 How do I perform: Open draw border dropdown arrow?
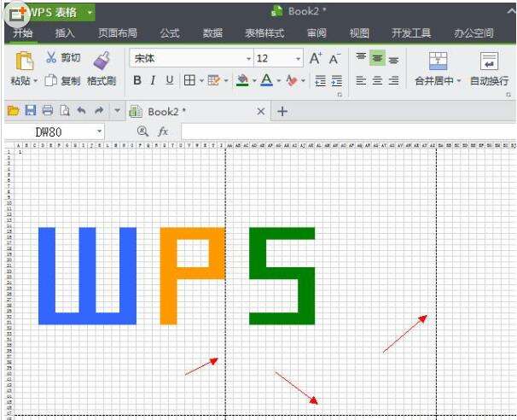click(x=226, y=80)
